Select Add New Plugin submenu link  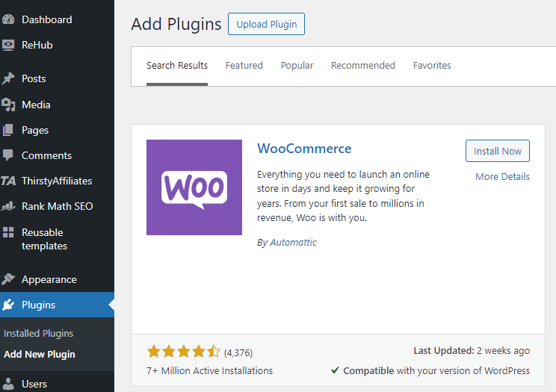coord(40,354)
